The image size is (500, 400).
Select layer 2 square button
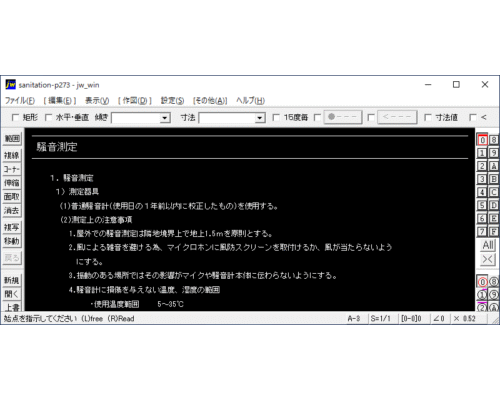click(x=482, y=166)
